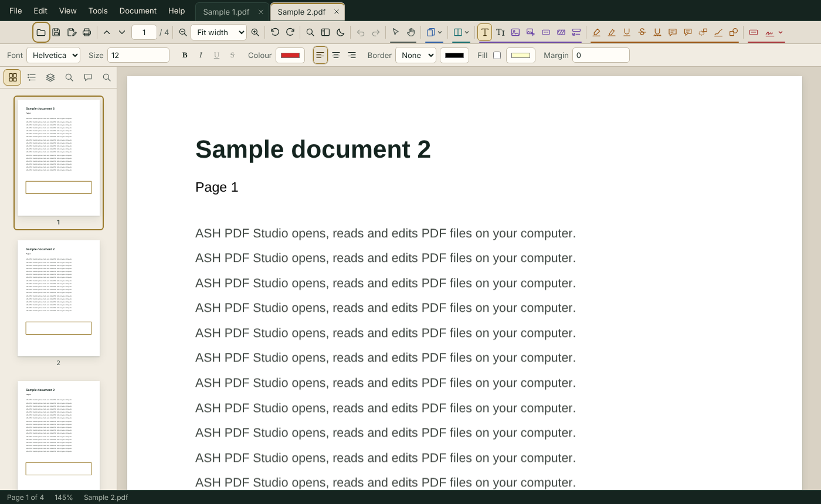This screenshot has width=821, height=504.
Task: Close the Sample 2.pdf tab
Action: click(337, 12)
